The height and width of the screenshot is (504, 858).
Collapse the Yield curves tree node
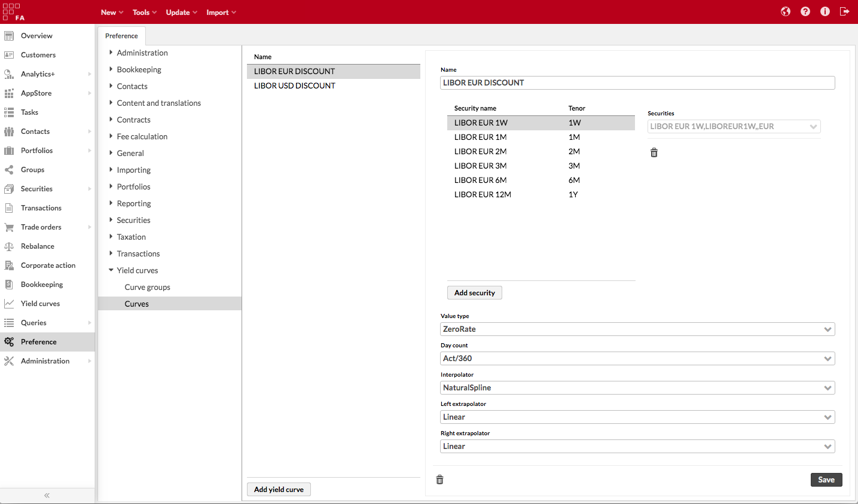[x=111, y=270]
